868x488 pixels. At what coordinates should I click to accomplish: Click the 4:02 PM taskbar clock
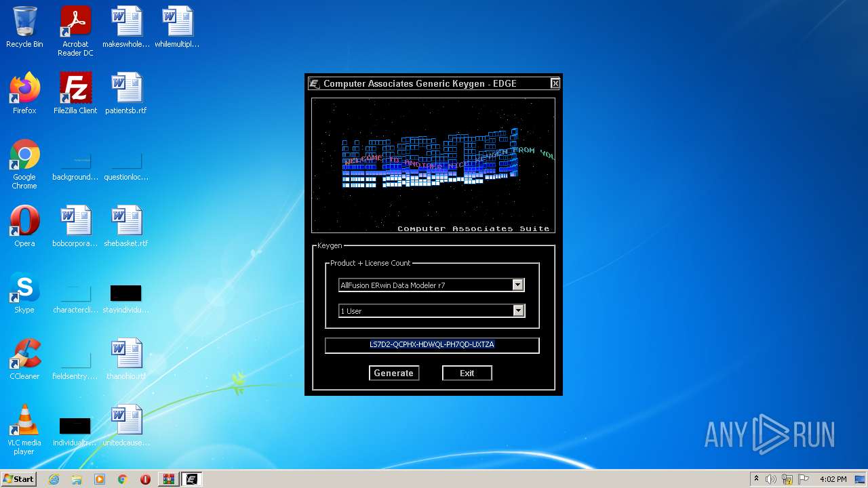click(x=833, y=479)
